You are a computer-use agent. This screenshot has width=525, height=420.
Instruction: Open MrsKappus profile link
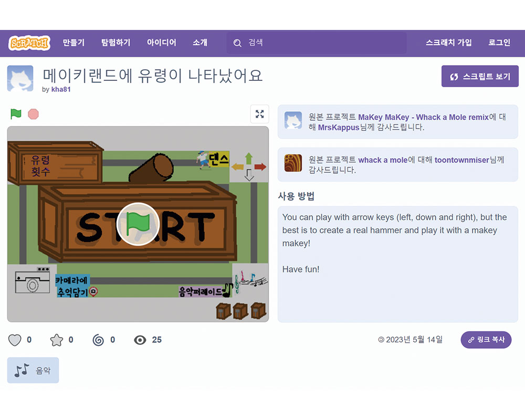click(339, 128)
